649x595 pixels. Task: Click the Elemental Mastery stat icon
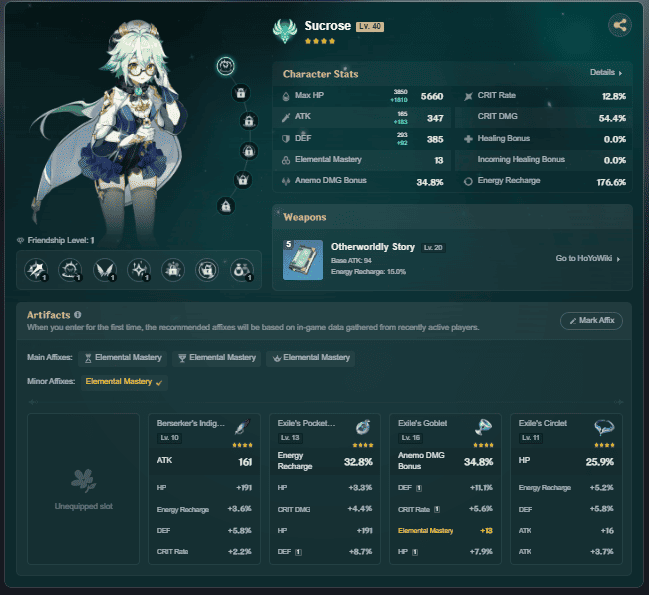tap(286, 160)
